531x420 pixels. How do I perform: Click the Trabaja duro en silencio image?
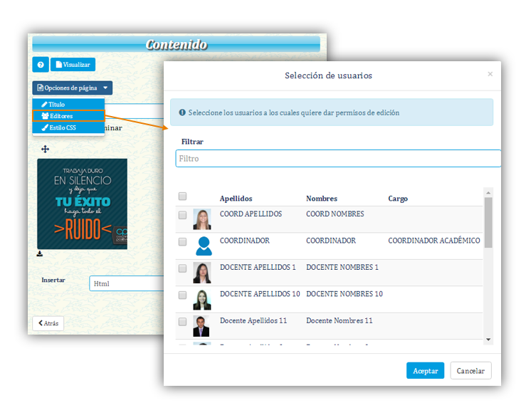click(x=83, y=204)
